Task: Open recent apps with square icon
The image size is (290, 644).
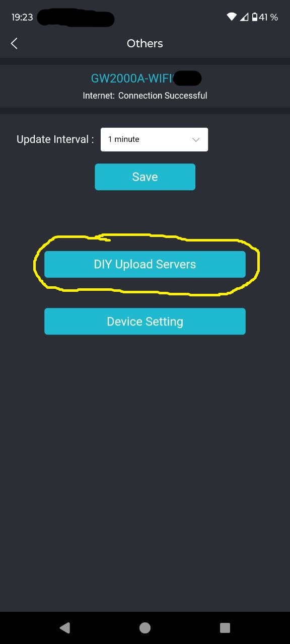Action: click(x=225, y=627)
